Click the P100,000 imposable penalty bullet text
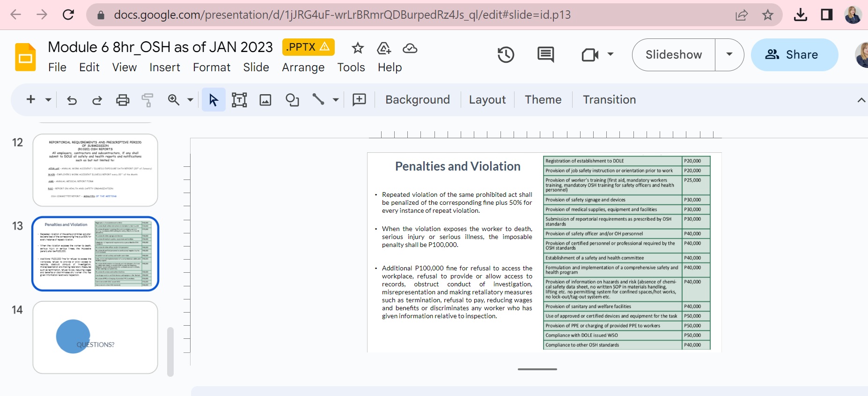This screenshot has width=868, height=396. click(x=457, y=237)
